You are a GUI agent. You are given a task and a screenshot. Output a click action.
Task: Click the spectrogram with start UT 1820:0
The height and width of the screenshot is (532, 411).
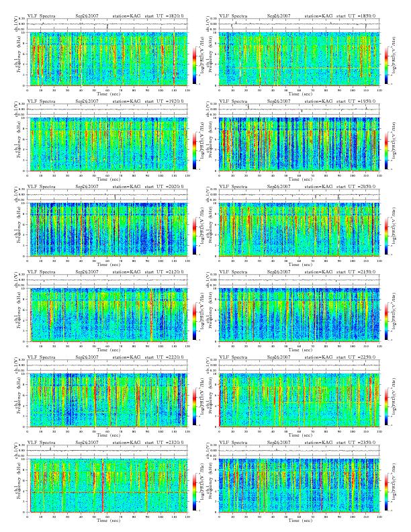coord(107,58)
